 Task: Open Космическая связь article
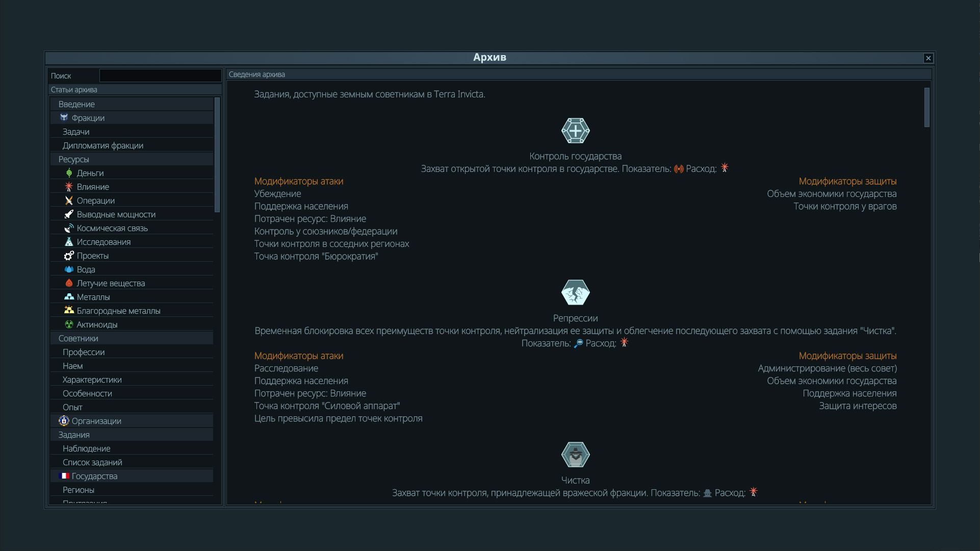[x=112, y=228]
